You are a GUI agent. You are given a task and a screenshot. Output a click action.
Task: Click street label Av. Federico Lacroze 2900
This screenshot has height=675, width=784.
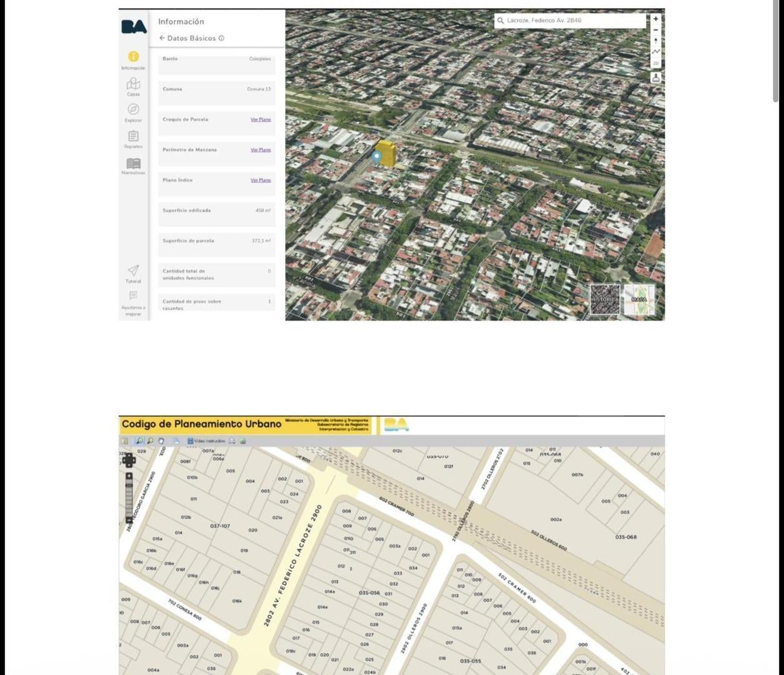pos(293,566)
